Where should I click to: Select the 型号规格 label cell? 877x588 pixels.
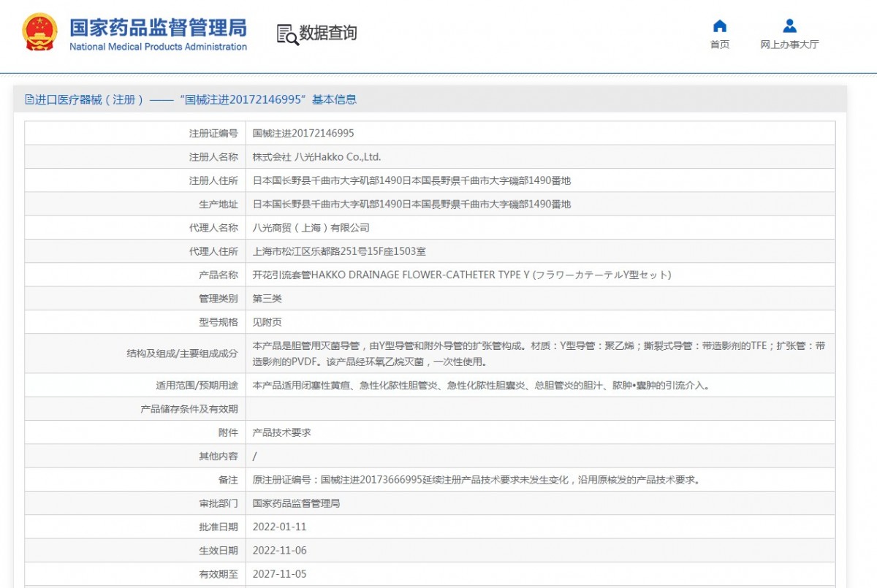135,322
